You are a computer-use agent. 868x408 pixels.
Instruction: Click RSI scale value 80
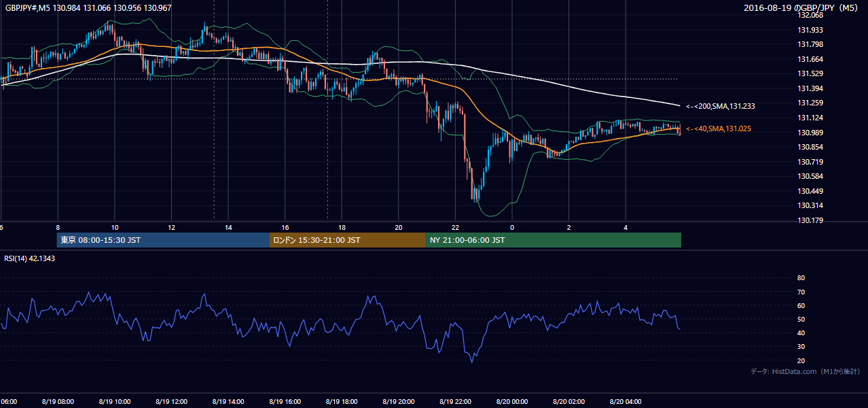pos(801,278)
